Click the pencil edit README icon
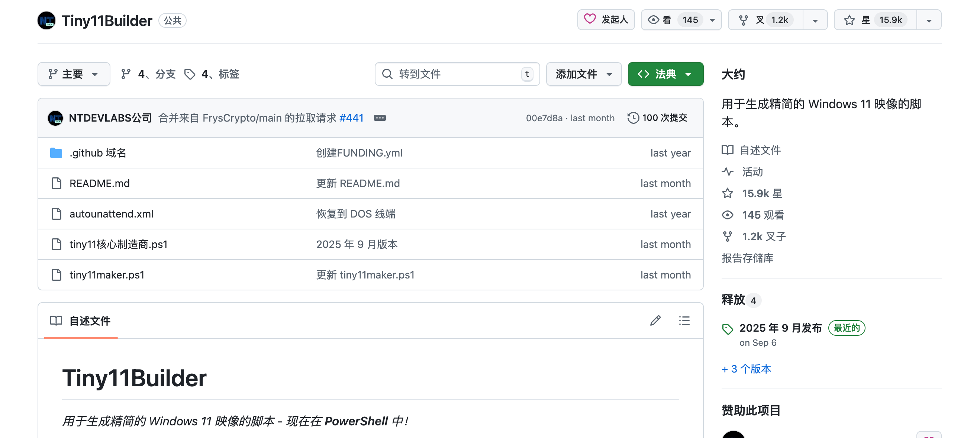The width and height of the screenshot is (980, 438). [655, 321]
